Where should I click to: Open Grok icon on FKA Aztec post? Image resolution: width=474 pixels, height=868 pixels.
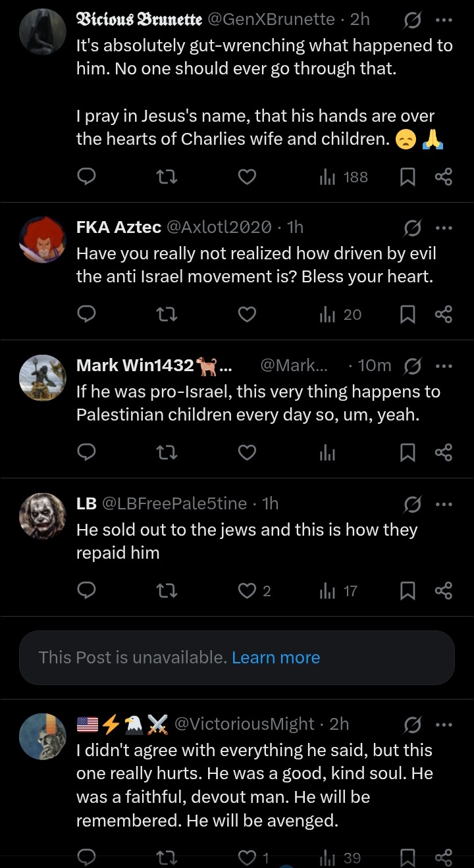pos(413,228)
